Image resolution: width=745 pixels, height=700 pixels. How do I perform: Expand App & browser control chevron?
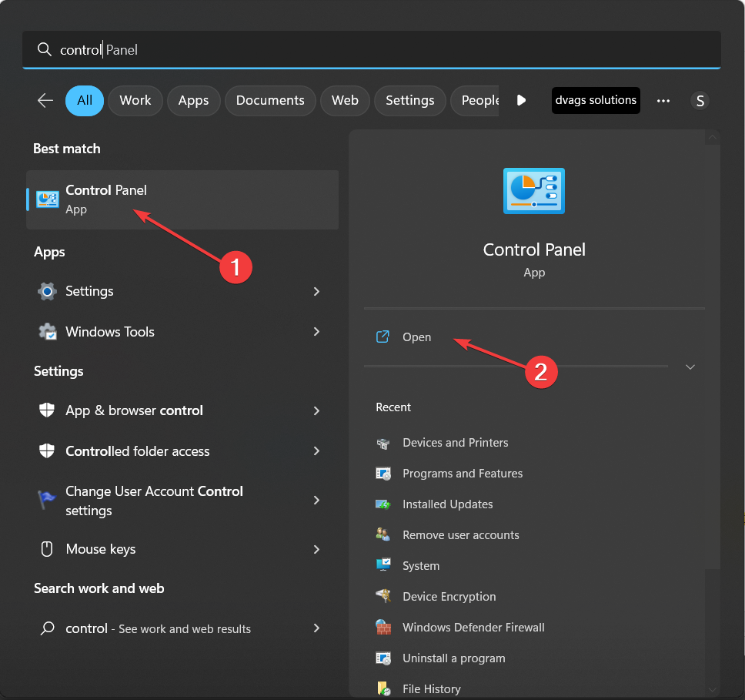[316, 410]
